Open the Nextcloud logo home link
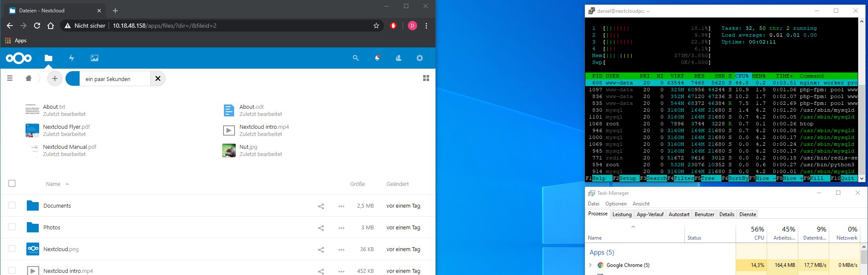868x275 pixels. (19, 58)
